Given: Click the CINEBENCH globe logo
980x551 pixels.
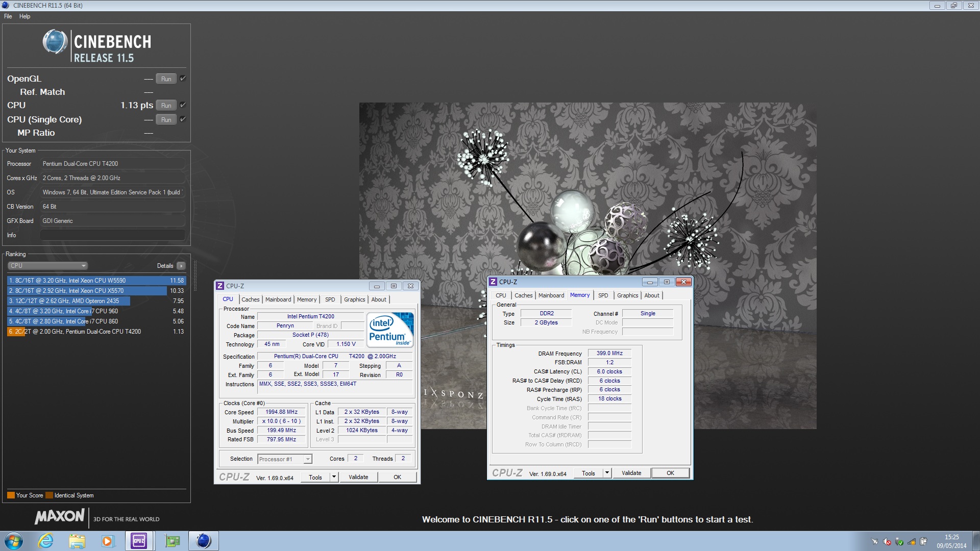Looking at the screenshot, I should (x=55, y=42).
